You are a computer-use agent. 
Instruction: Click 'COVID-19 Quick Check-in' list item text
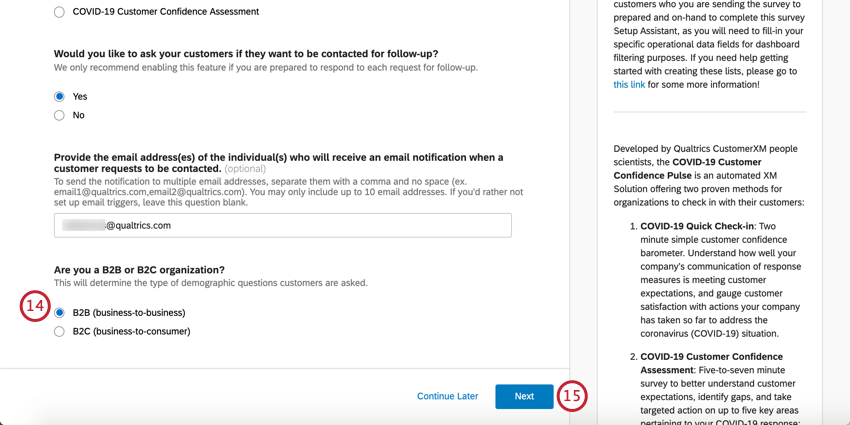[697, 227]
